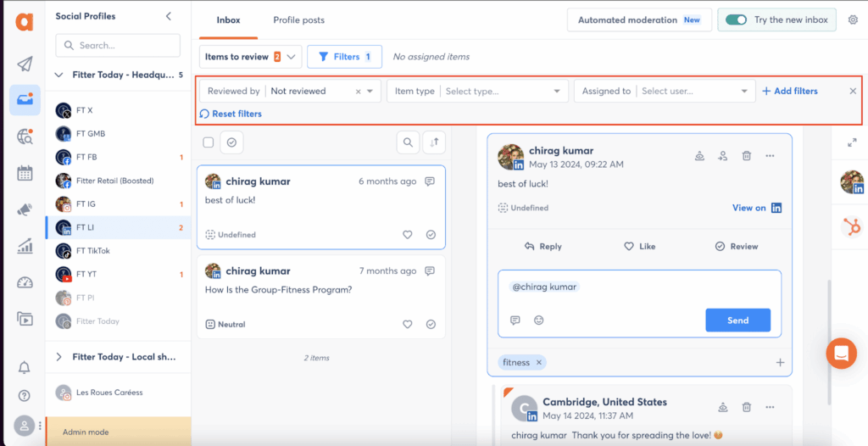868x446 pixels.
Task: Click the user account avatar icon
Action: (x=25, y=426)
